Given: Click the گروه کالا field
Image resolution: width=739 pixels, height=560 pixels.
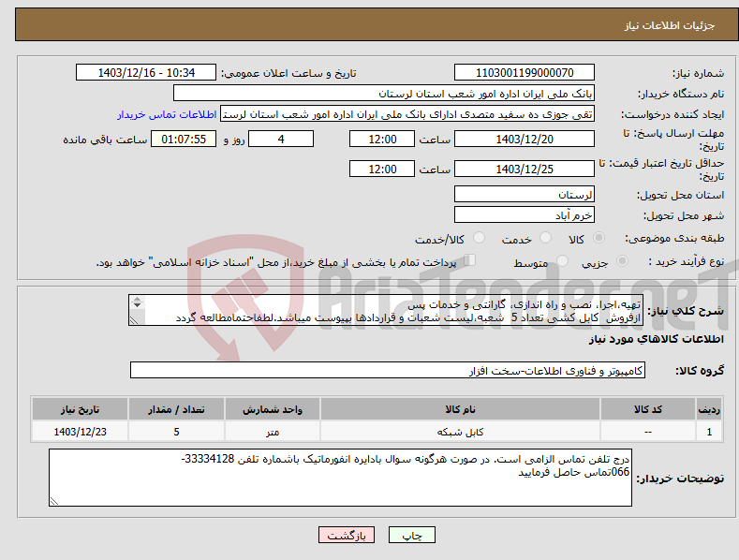Looking at the screenshot, I should coord(388,371).
